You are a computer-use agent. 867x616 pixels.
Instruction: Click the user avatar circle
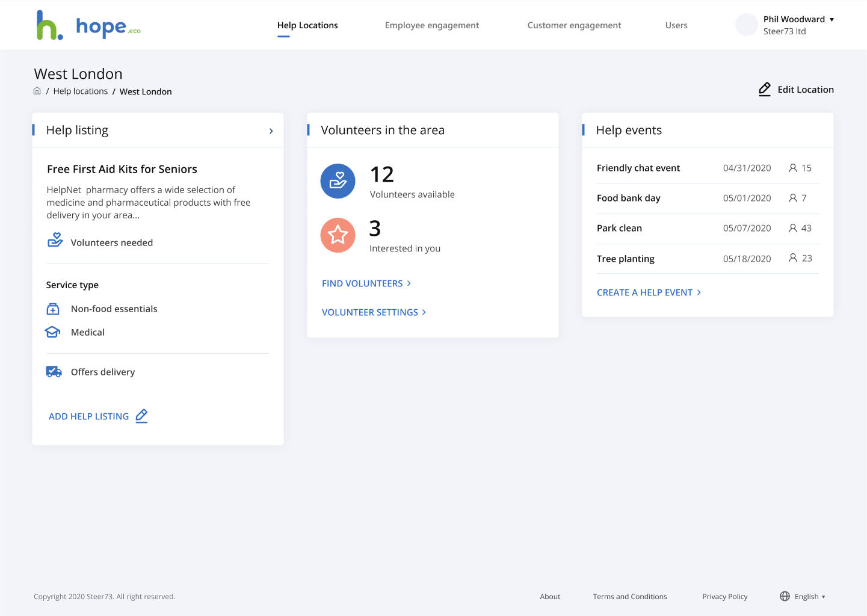(747, 25)
